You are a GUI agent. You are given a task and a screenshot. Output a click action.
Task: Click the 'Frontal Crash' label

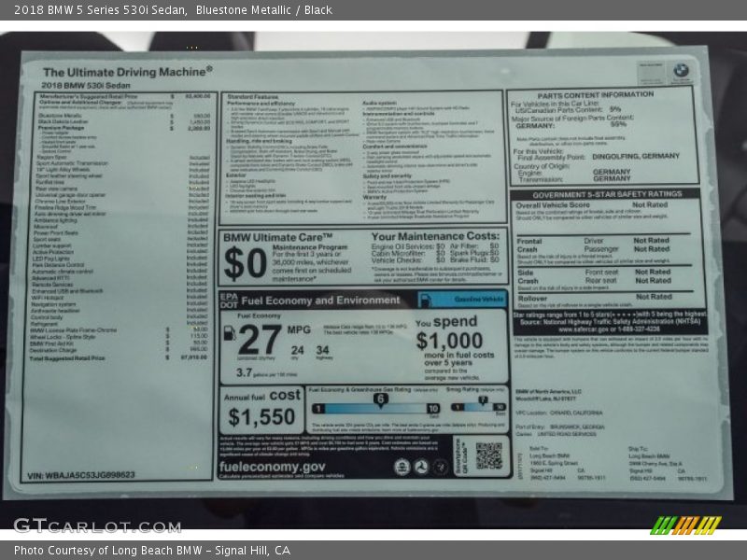[x=529, y=245]
